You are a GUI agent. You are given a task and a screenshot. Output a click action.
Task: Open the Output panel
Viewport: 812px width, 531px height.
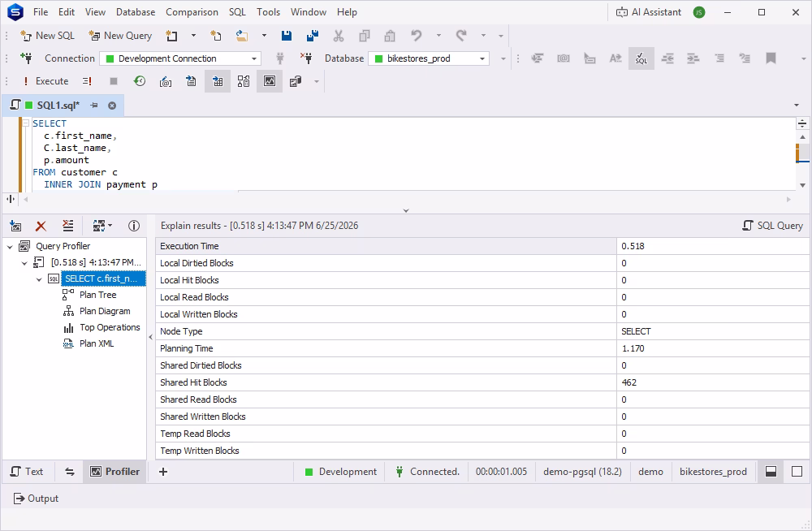[37, 499]
